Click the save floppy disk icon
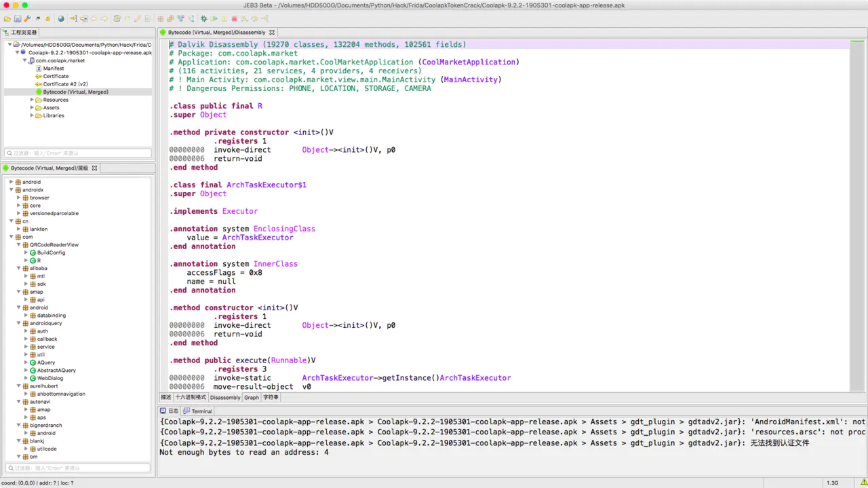Viewport: 868px width, 488px height. click(x=18, y=19)
